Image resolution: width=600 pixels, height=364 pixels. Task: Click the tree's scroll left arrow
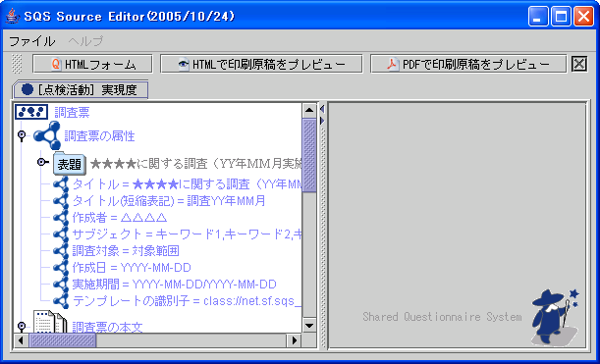(21, 340)
